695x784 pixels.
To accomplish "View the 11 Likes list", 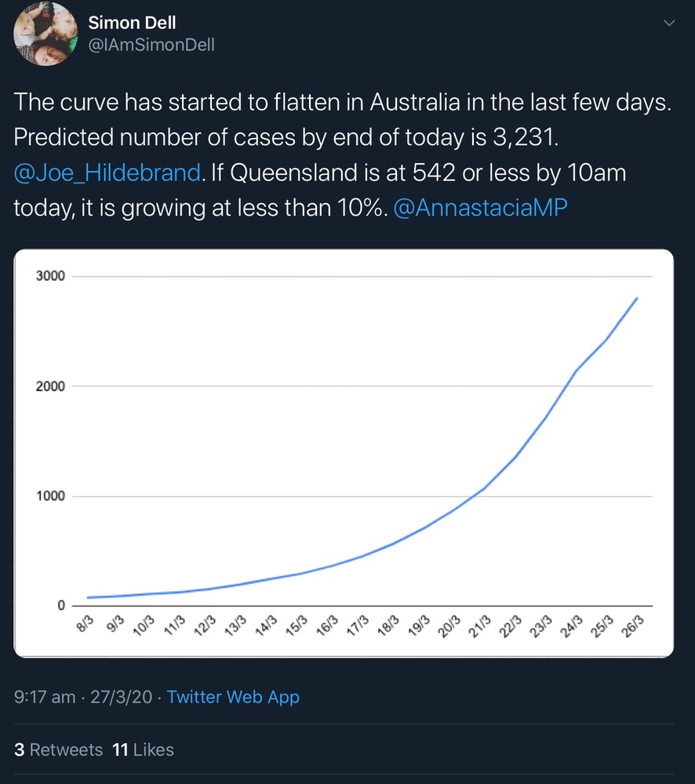I will click(x=143, y=750).
